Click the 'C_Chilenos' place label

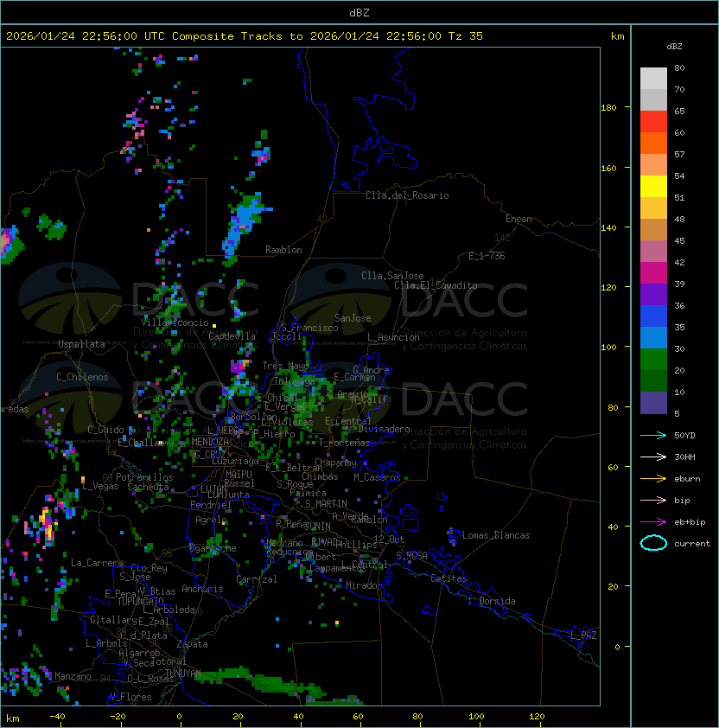82,377
